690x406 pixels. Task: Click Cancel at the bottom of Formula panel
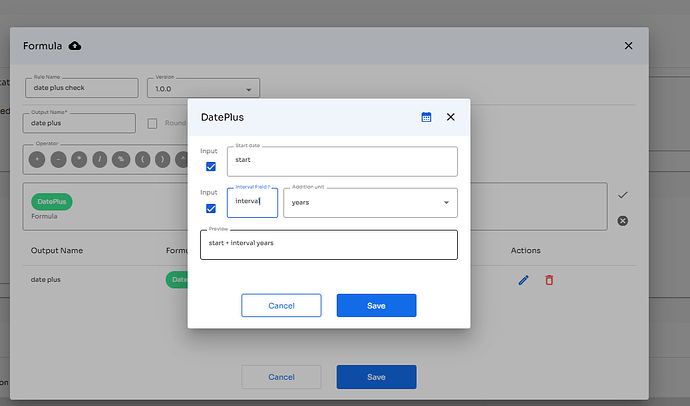click(x=281, y=377)
